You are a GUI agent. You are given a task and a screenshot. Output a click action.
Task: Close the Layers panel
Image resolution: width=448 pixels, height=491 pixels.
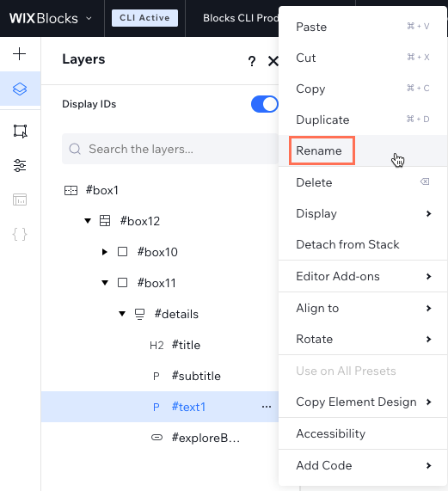(x=273, y=61)
